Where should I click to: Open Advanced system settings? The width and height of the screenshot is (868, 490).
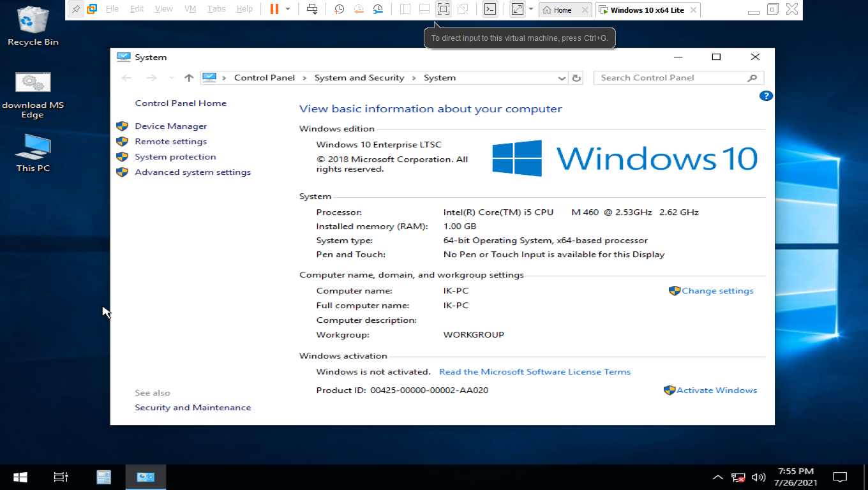point(193,172)
